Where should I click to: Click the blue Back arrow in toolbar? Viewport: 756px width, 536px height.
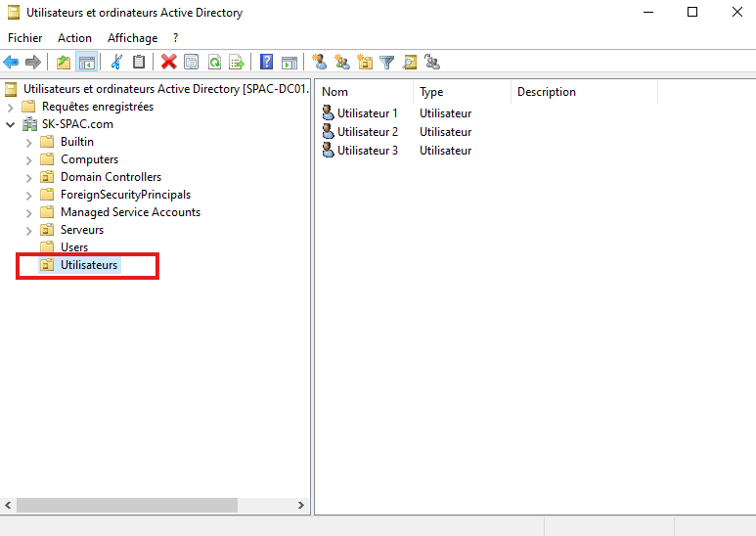12,62
